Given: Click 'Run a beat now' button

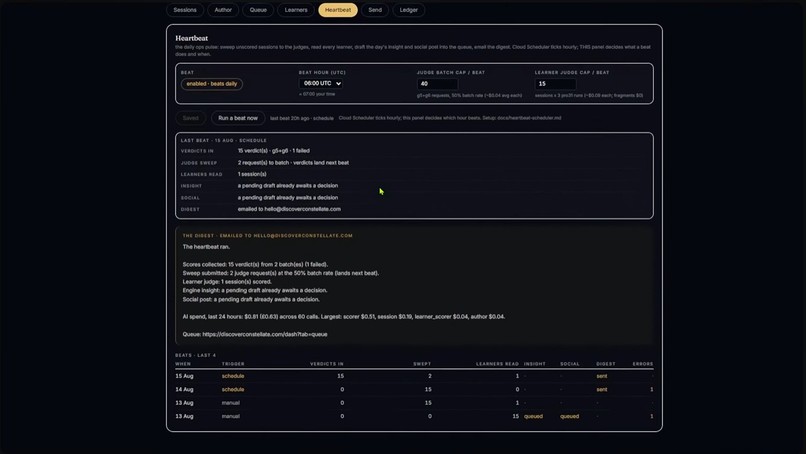Looking at the screenshot, I should (237, 118).
